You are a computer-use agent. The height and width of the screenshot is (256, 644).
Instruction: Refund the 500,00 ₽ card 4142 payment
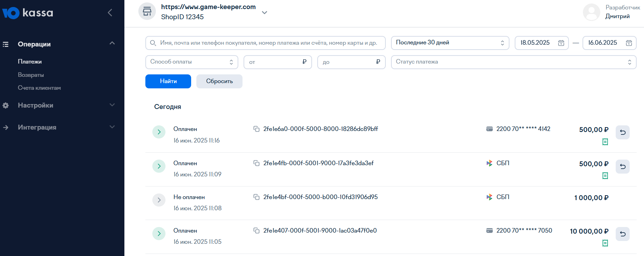coord(623,132)
